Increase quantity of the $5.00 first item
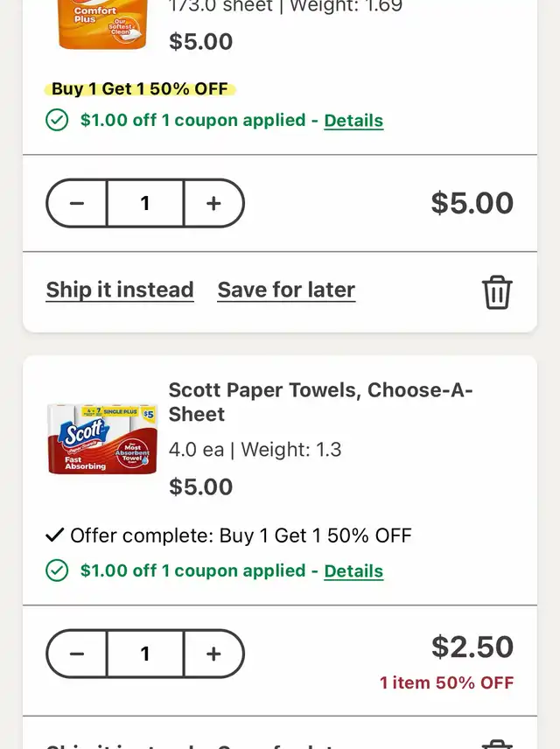560x749 pixels. coord(214,203)
